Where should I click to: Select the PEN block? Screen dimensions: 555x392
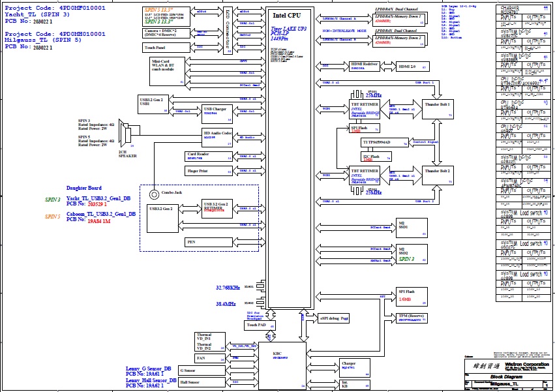(x=209, y=242)
